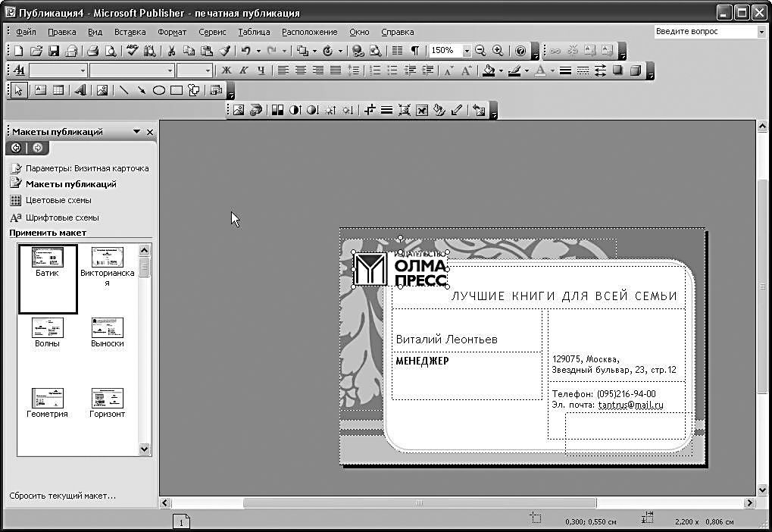Toggle italic formatting (К)
Screen dimensions: 772x532
point(243,70)
